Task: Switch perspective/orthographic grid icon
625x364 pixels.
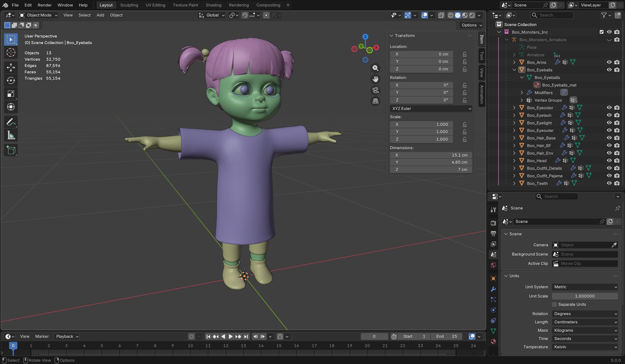Action: (375, 101)
